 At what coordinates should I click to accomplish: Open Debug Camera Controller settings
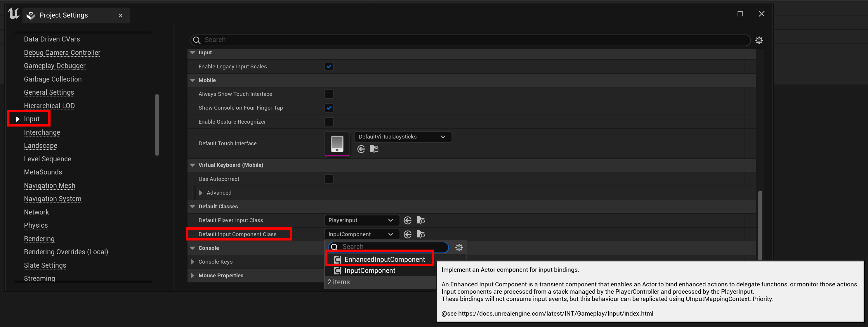coord(62,53)
